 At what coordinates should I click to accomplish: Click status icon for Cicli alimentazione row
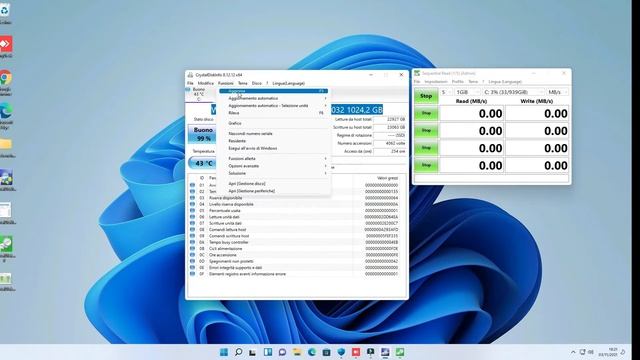[192, 249]
